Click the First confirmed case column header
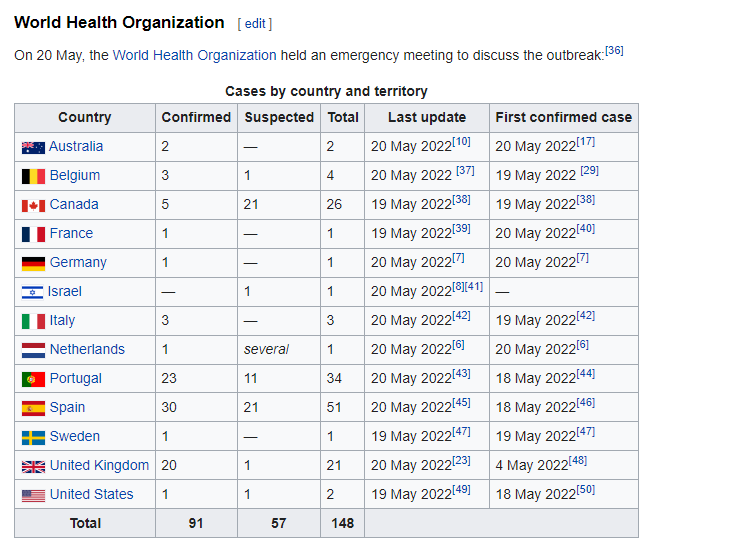The height and width of the screenshot is (555, 739). (564, 117)
